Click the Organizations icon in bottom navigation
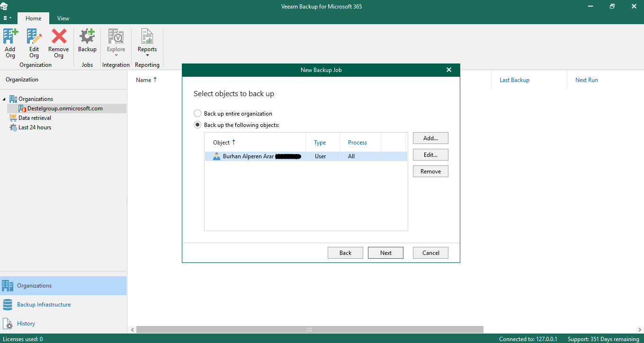The height and width of the screenshot is (343, 644). pos(8,286)
